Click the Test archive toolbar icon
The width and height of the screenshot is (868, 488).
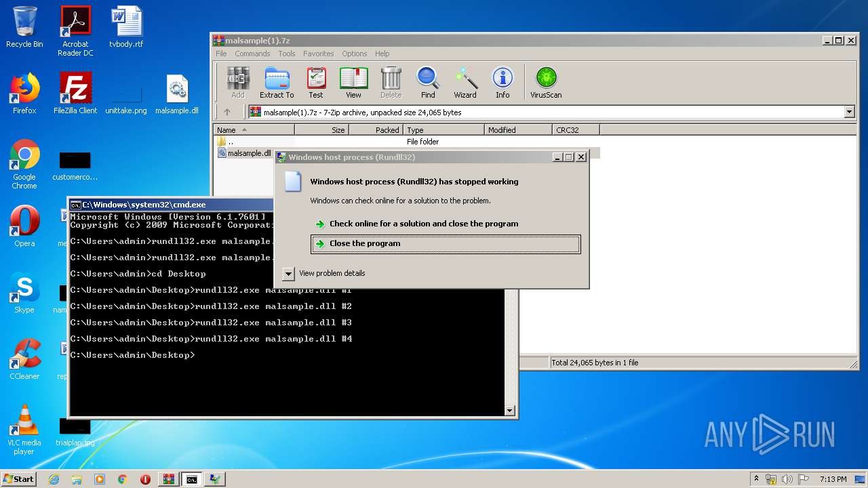click(316, 83)
